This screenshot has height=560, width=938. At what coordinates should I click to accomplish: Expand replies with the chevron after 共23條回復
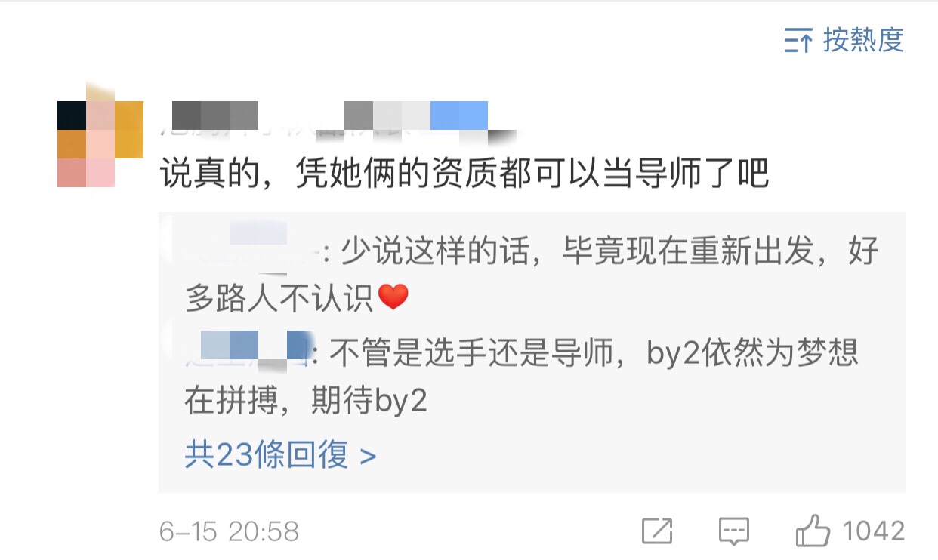[x=368, y=456]
